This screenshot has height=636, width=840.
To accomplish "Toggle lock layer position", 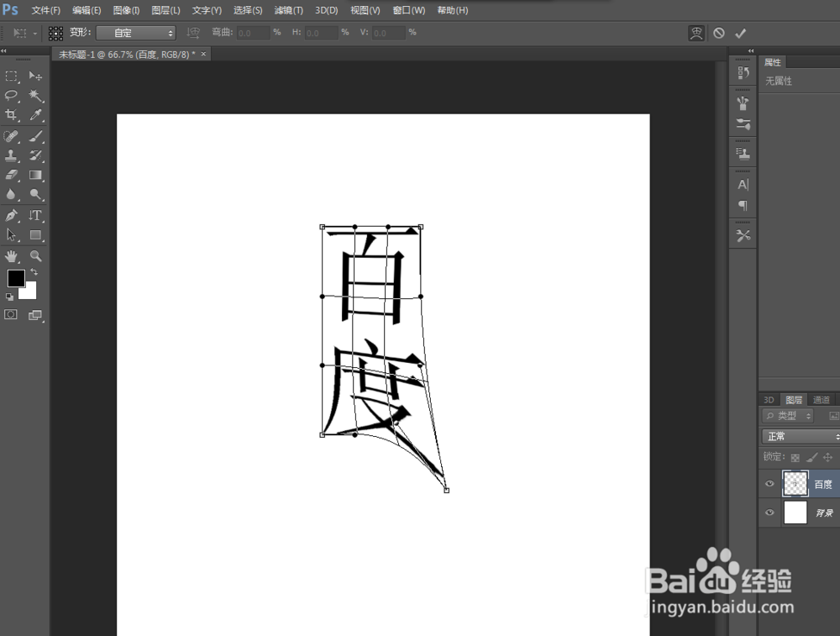I will click(x=828, y=457).
